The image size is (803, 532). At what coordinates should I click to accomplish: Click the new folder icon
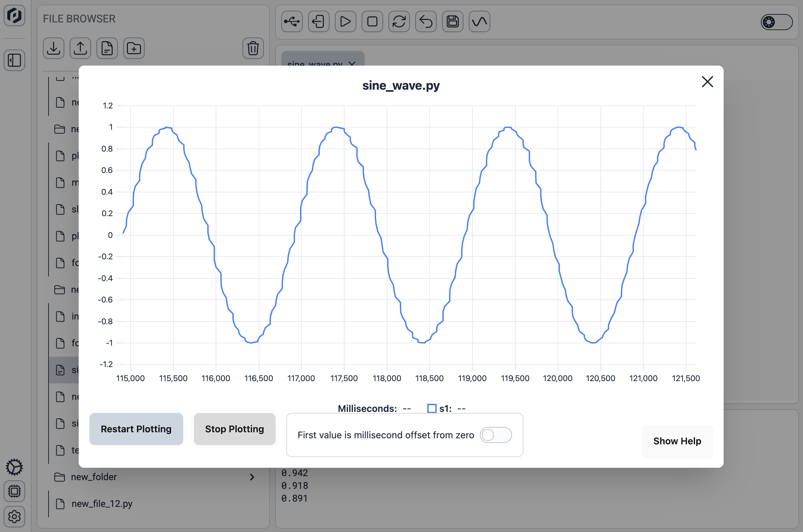click(134, 49)
